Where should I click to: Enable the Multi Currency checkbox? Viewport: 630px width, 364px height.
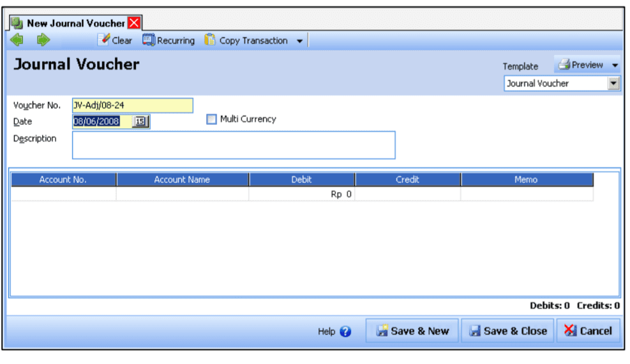(212, 119)
